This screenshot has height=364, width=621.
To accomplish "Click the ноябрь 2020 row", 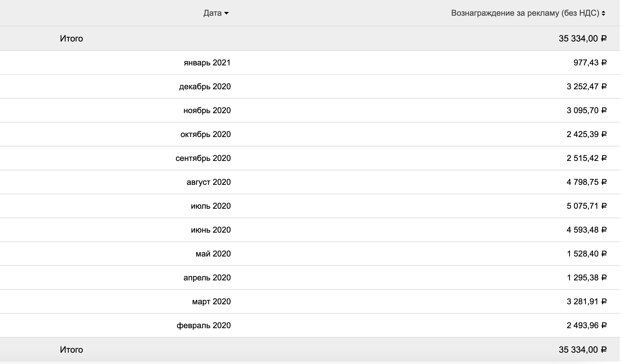I will coord(207,110).
